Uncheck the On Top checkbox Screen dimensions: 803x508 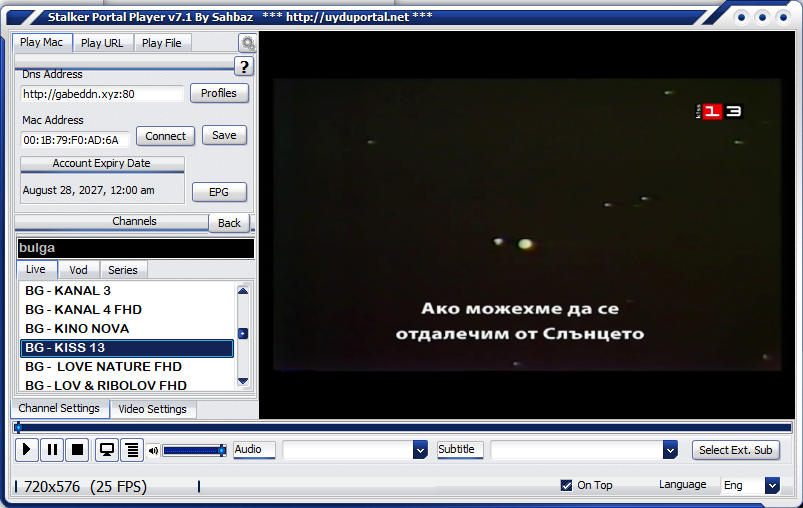[566, 485]
